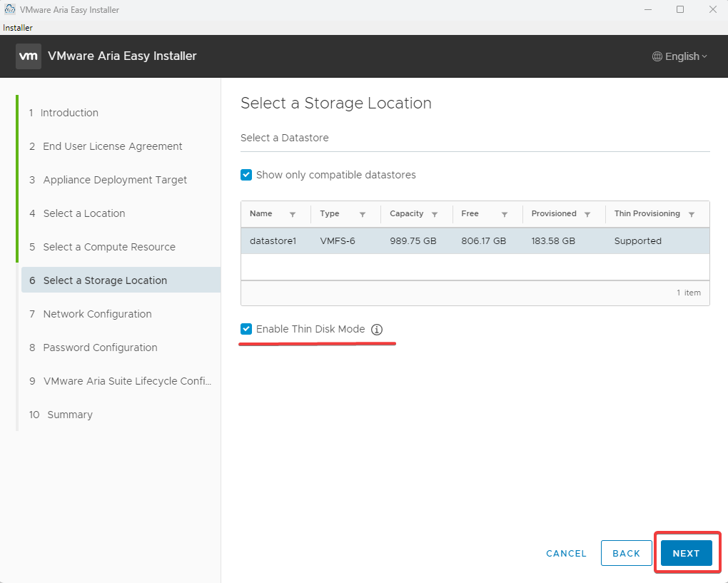
Task: Open the English language dropdown
Action: tap(680, 56)
